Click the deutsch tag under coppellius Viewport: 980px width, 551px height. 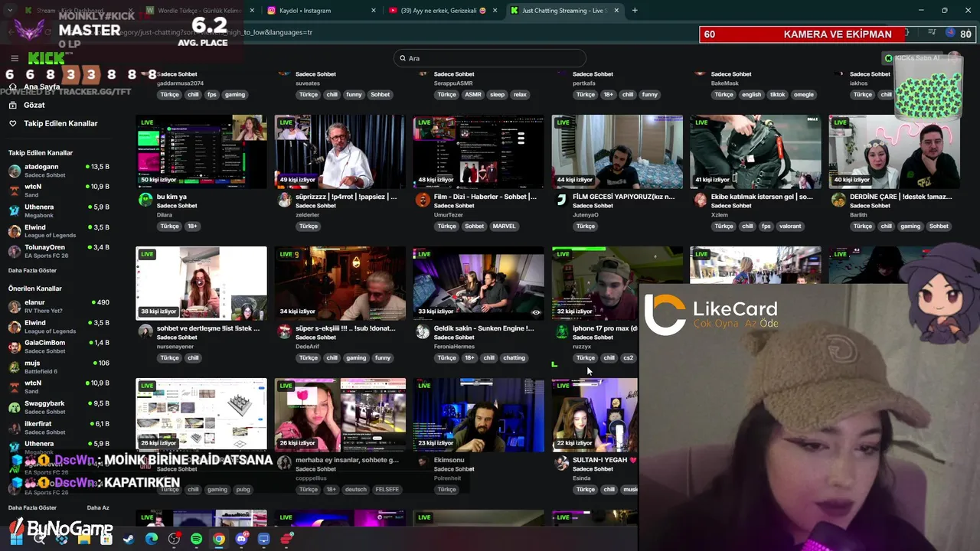[356, 490]
